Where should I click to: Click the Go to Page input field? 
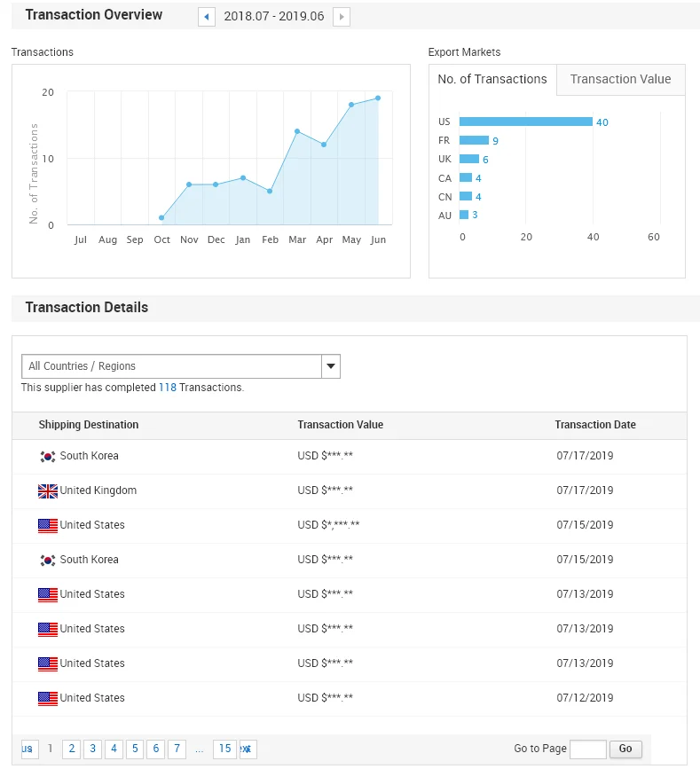point(587,749)
